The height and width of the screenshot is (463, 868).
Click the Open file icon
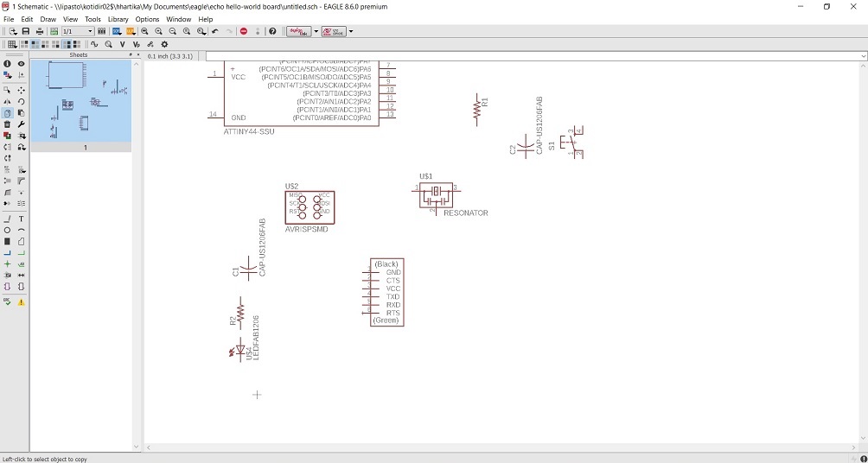[12, 32]
